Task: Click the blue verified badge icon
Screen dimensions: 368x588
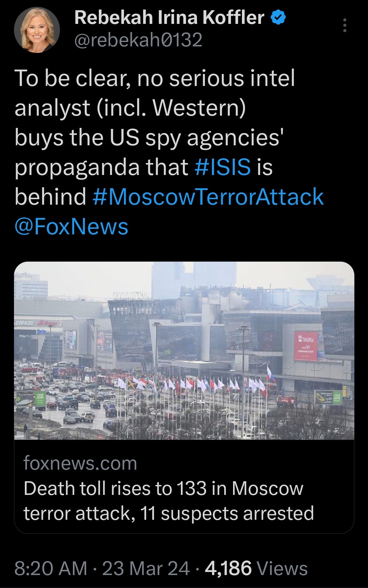Action: tap(278, 17)
